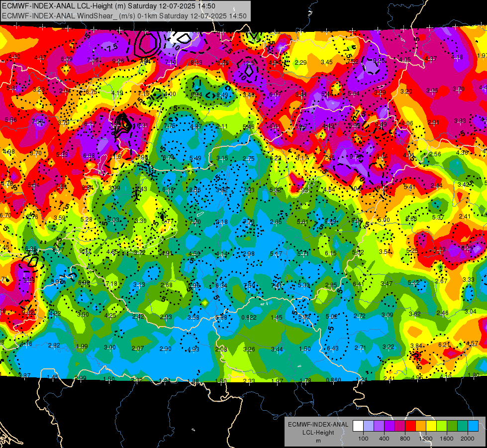Click the grid value 1.99

(x=82, y=346)
